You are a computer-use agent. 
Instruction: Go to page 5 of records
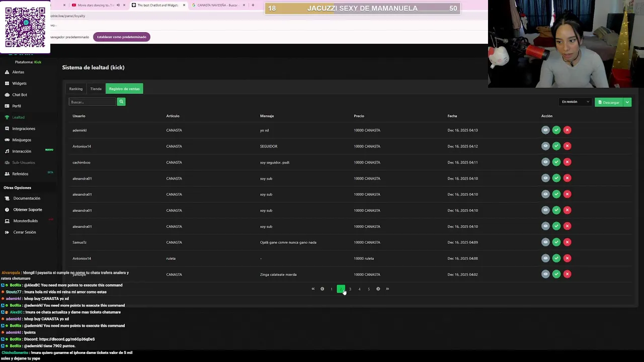[x=369, y=289]
